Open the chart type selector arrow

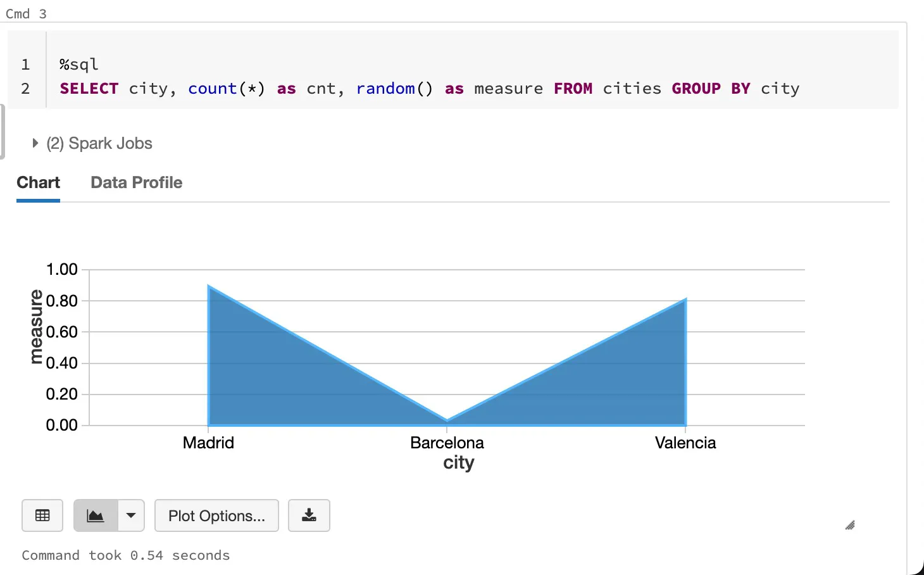pos(131,515)
